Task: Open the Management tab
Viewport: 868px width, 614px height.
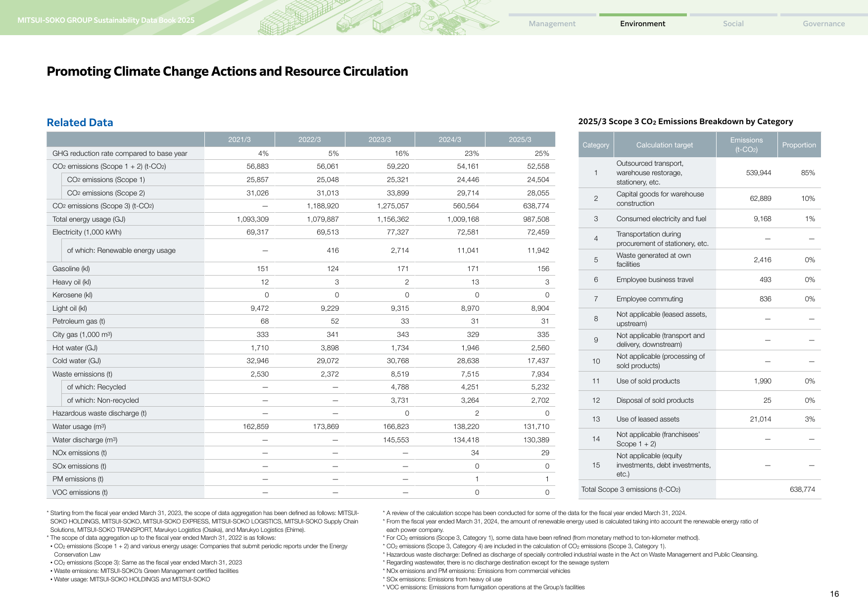Action: pos(552,24)
